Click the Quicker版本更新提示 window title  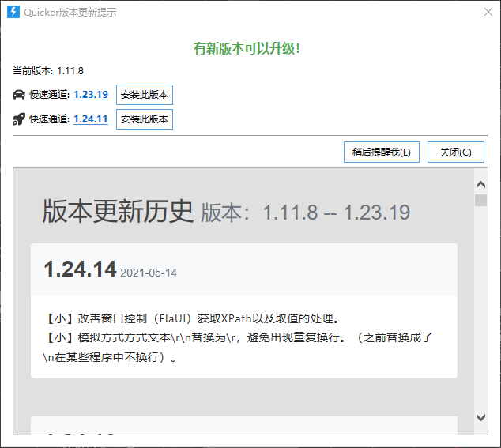pos(70,12)
